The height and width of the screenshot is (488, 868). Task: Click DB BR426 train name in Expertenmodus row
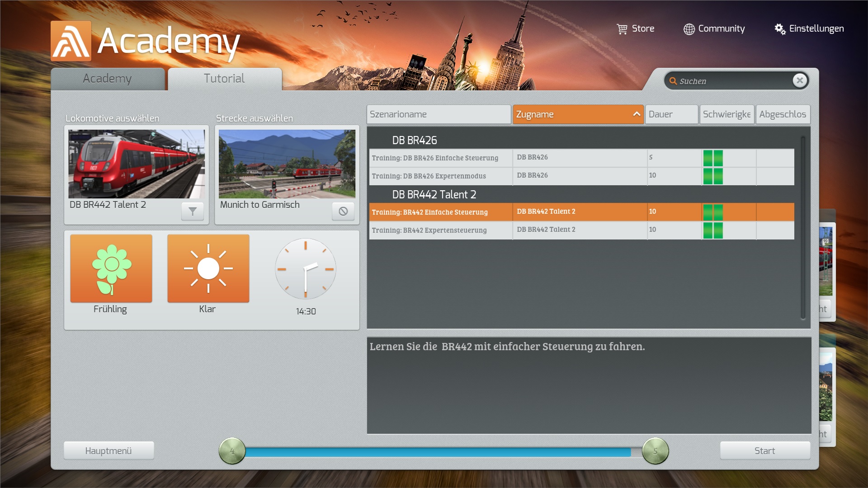point(533,175)
